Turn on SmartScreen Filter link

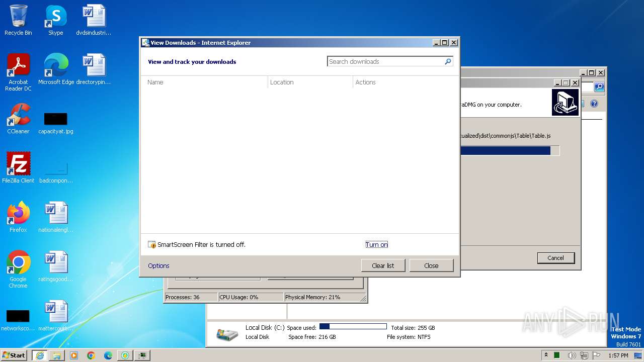point(377,245)
